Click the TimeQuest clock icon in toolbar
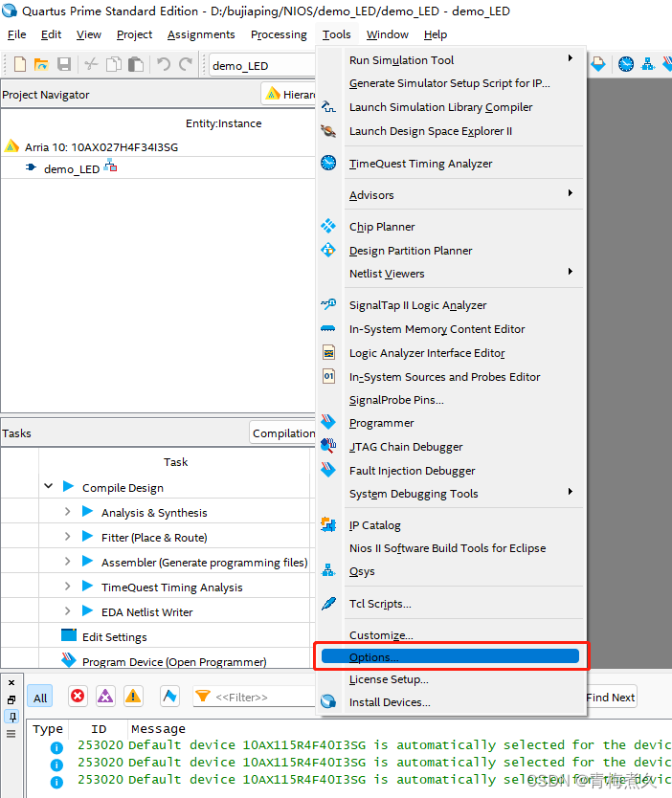The height and width of the screenshot is (798, 672). [626, 64]
